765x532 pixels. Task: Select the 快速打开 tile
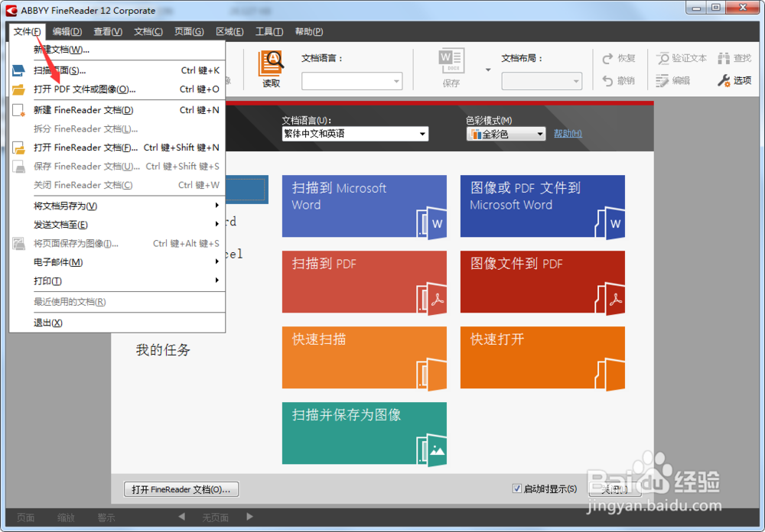[542, 358]
